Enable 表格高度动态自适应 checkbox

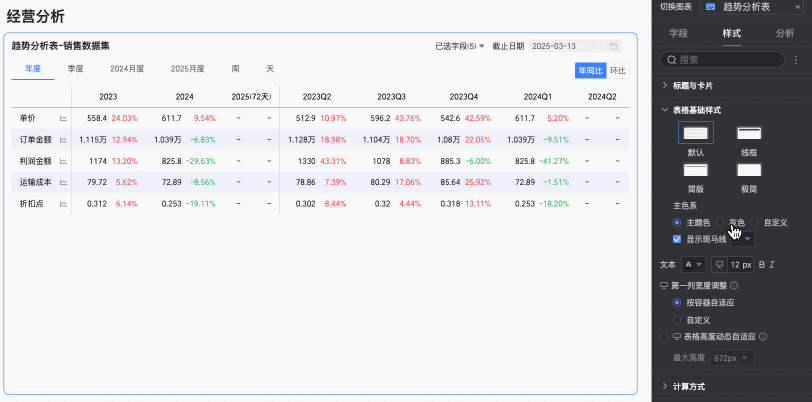[664, 337]
